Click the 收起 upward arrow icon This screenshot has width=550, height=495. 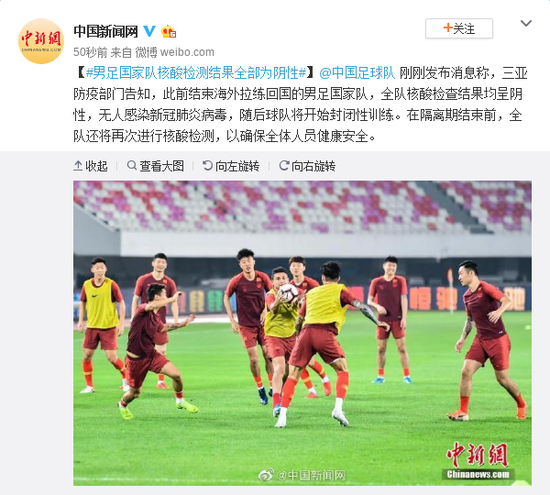point(78,166)
